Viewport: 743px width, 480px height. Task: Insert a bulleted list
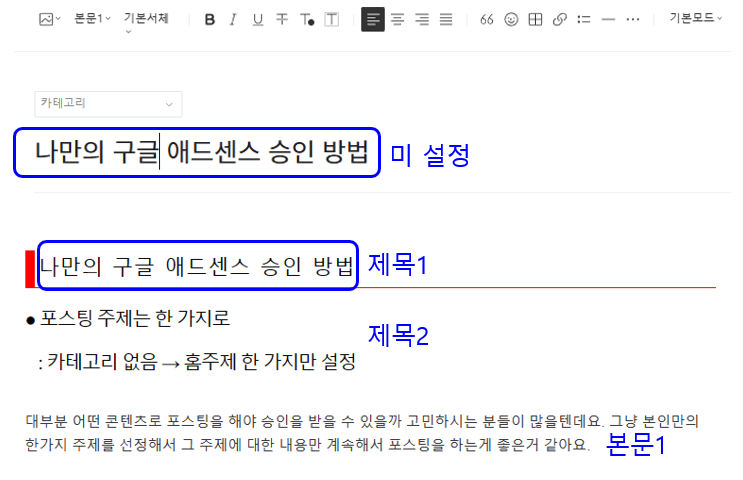pyautogui.click(x=584, y=19)
